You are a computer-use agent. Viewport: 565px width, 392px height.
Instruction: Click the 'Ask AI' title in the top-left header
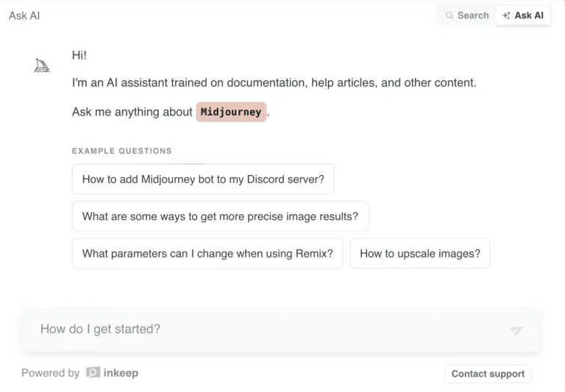coord(24,15)
